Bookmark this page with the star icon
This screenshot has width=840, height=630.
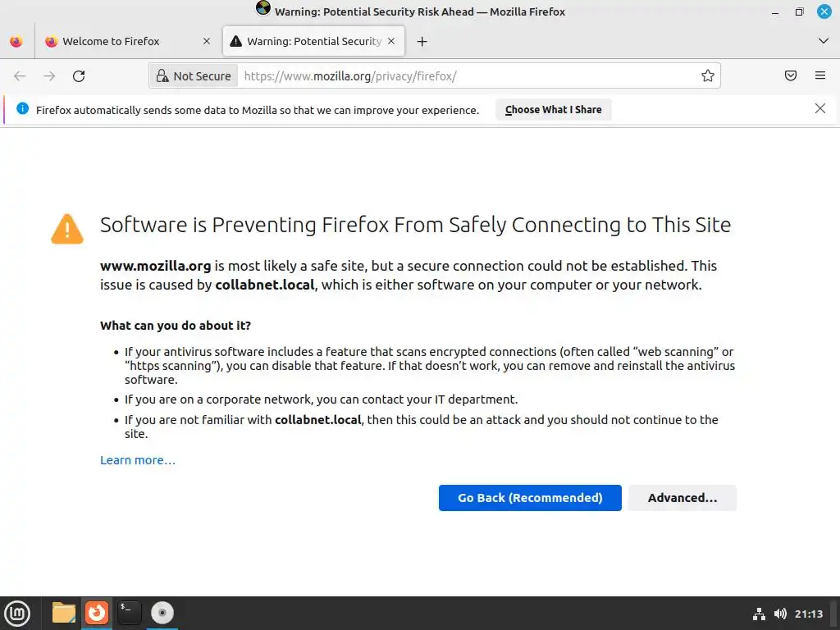click(708, 76)
